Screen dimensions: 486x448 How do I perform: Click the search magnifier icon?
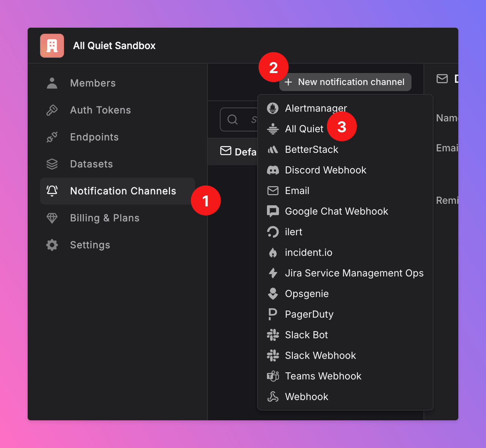233,119
